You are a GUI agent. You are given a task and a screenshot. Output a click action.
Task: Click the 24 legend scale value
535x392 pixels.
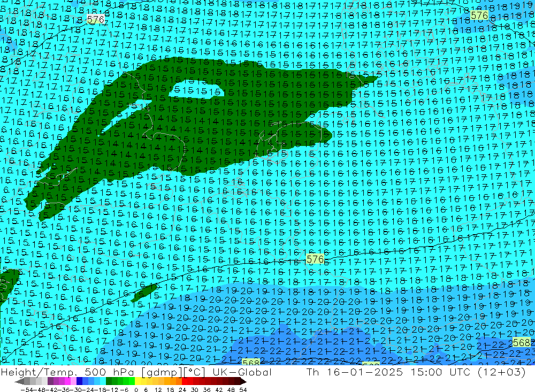tap(182, 390)
